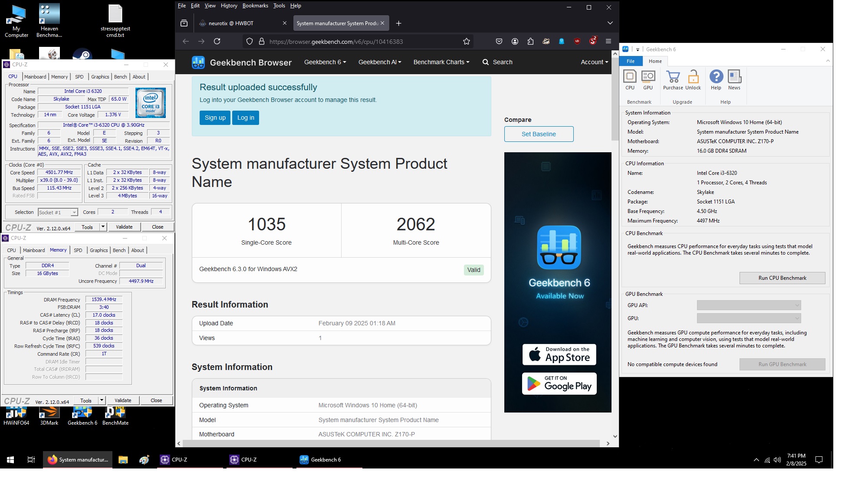The image size is (868, 488).
Task: Open the Bench tab in the upper CPU-Z window
Action: tap(121, 77)
